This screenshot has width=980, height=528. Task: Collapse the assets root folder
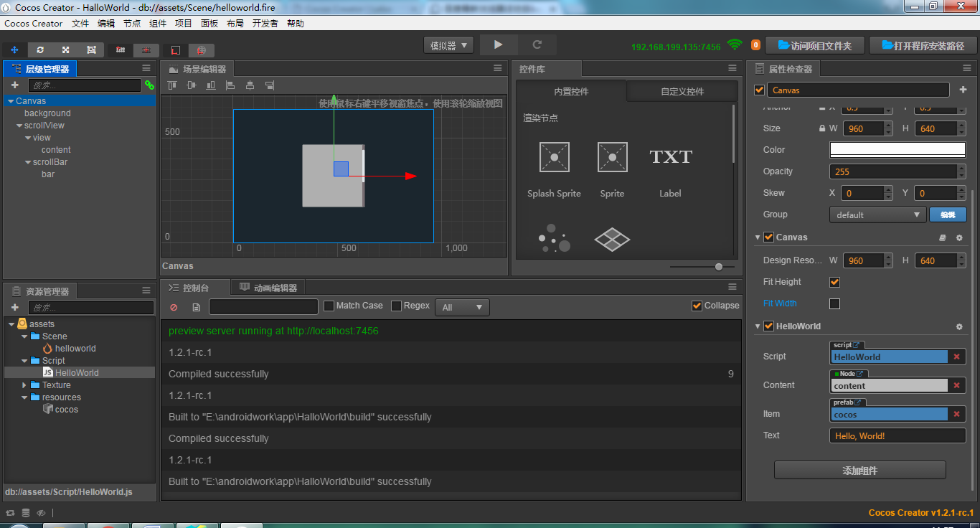click(11, 324)
